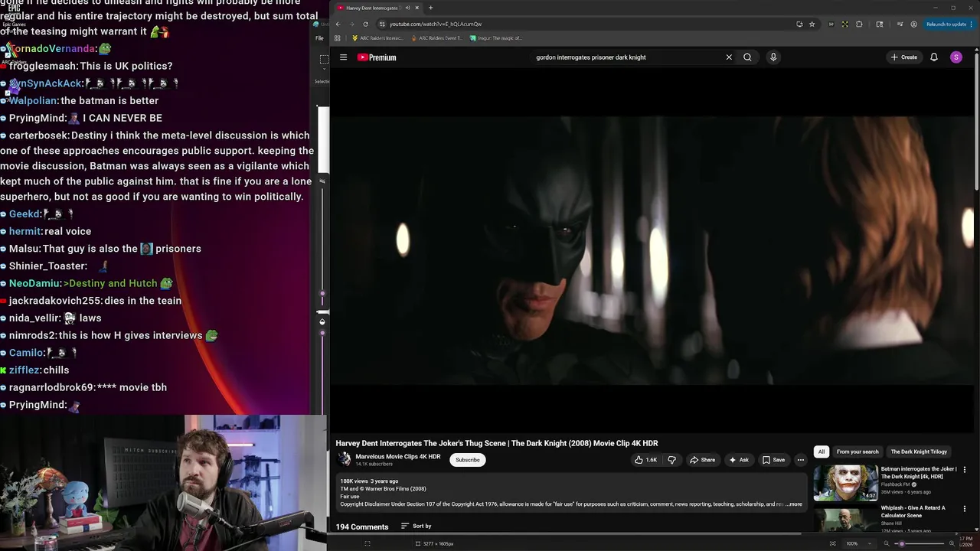Expand the description with ...more
Image resolution: width=980 pixels, height=551 pixels.
tap(794, 504)
